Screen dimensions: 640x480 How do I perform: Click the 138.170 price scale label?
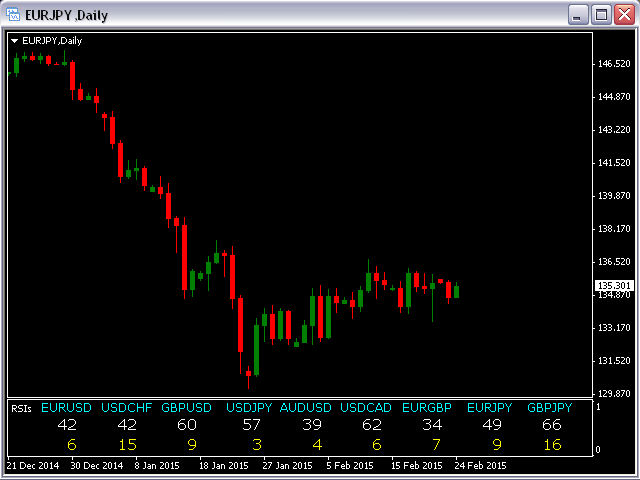(x=614, y=229)
